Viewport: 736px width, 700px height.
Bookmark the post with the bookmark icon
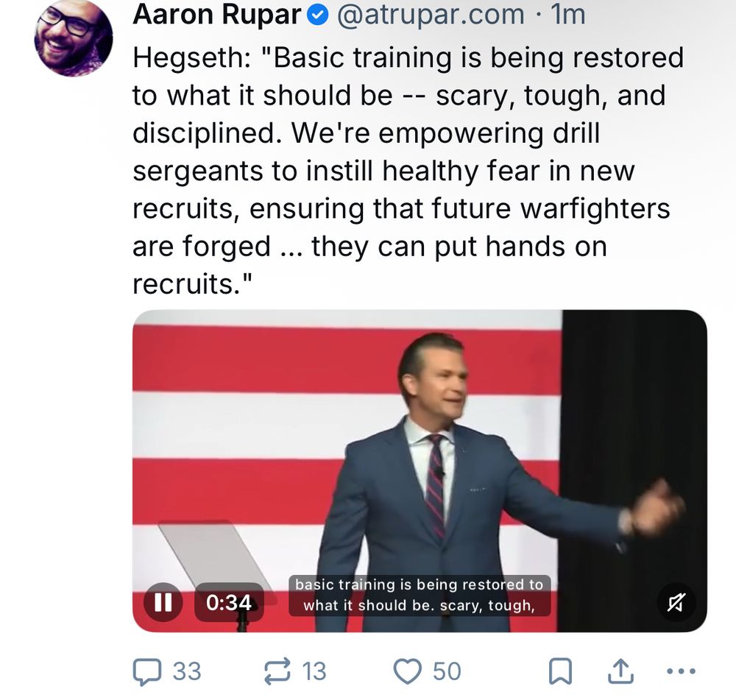560,671
